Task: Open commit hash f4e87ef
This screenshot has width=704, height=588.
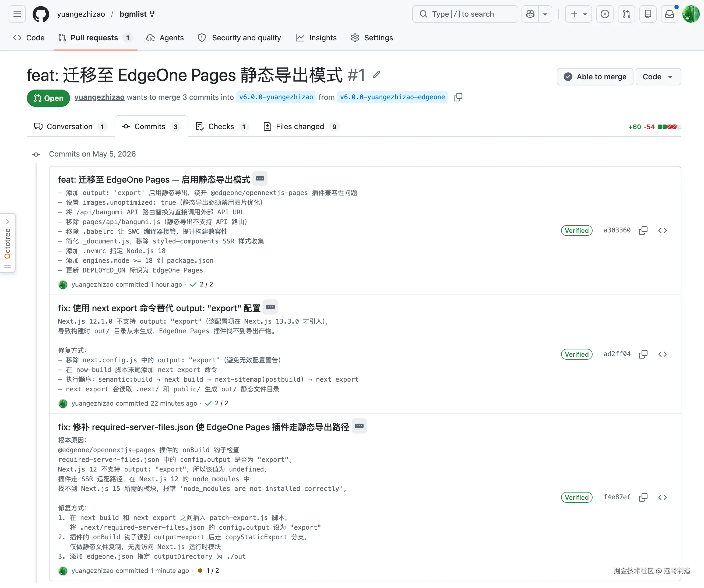Action: 617,497
